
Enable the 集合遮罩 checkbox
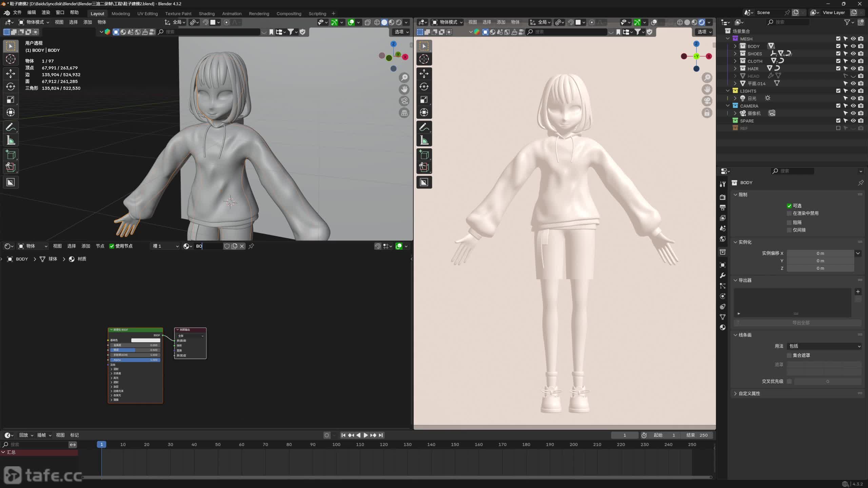click(789, 355)
